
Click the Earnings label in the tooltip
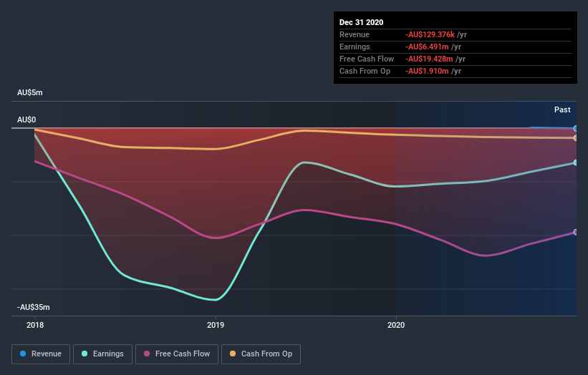(355, 47)
